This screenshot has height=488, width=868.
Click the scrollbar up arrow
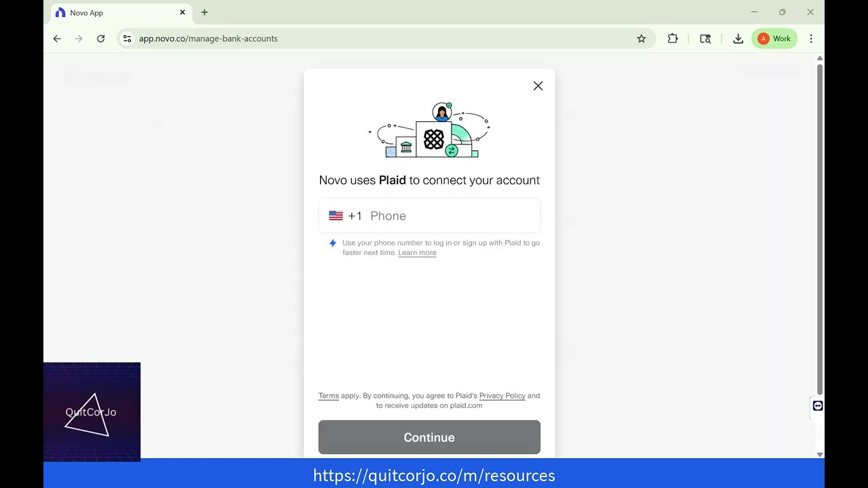coord(820,59)
